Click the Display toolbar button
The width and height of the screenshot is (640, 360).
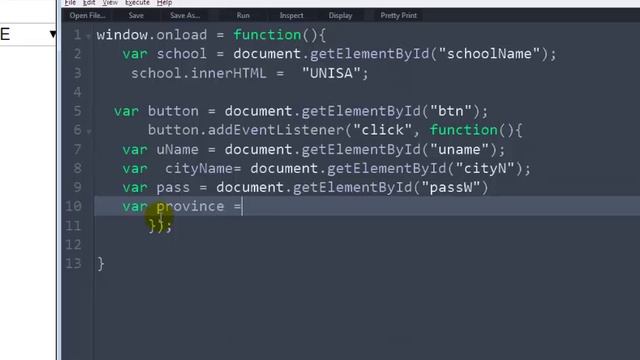(x=340, y=16)
